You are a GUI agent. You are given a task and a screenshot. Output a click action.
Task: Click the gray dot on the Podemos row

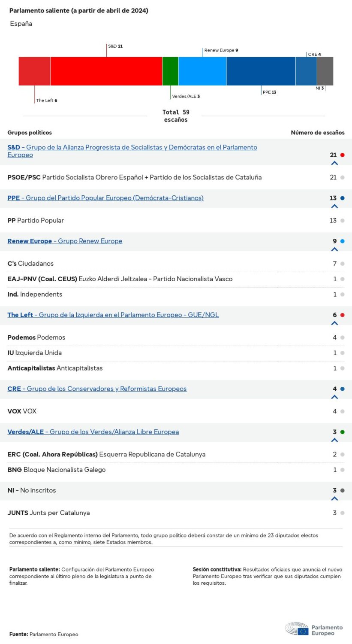click(343, 337)
